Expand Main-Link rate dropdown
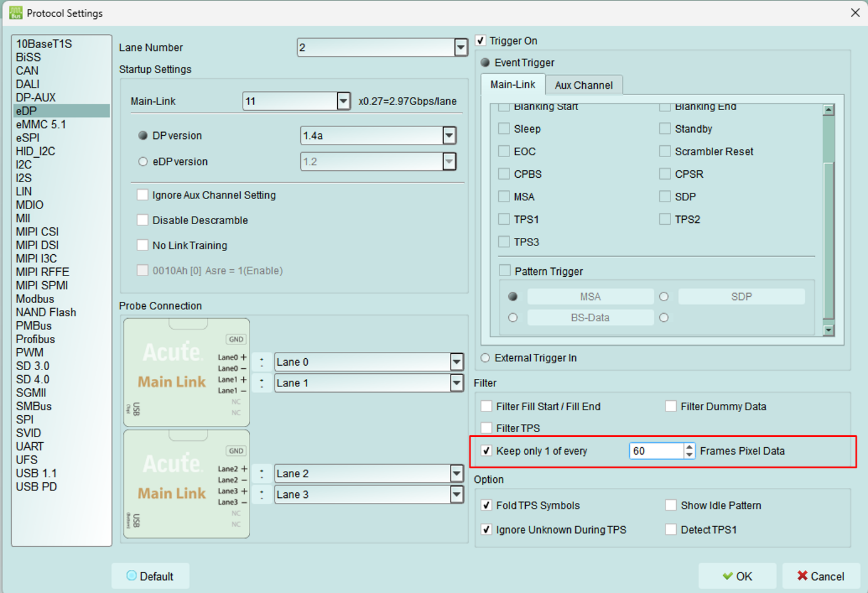 343,101
